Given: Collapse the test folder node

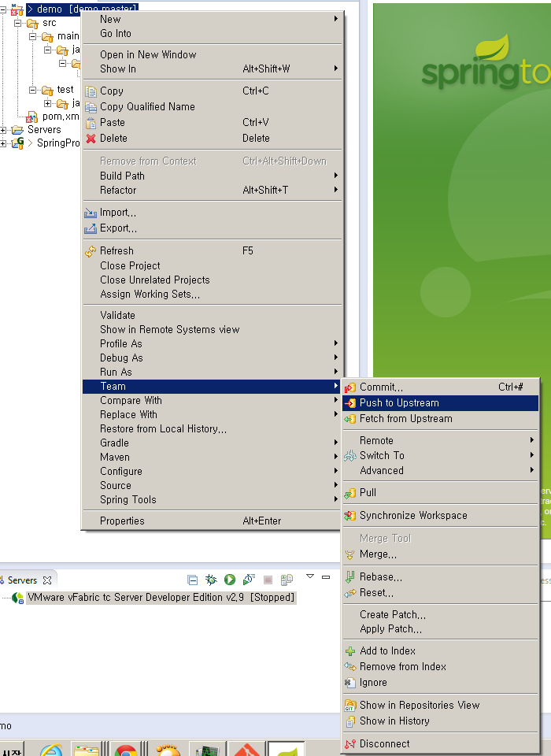Looking at the screenshot, I should [x=33, y=90].
